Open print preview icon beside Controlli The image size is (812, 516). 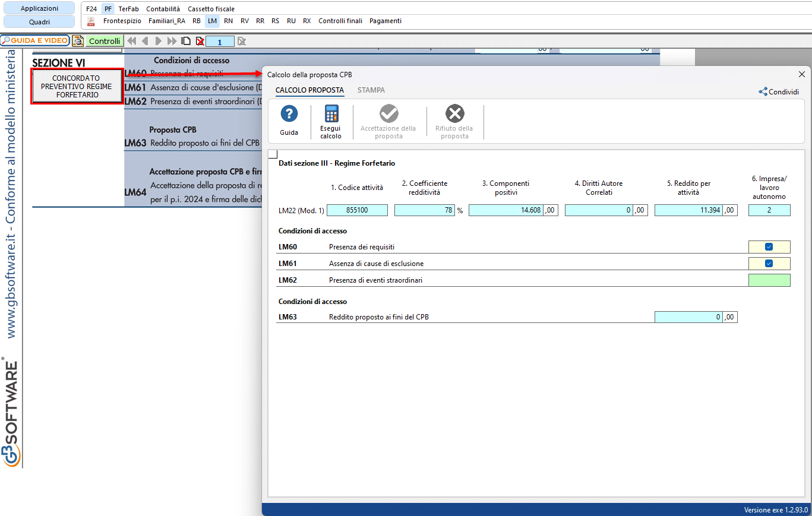pyautogui.click(x=78, y=41)
